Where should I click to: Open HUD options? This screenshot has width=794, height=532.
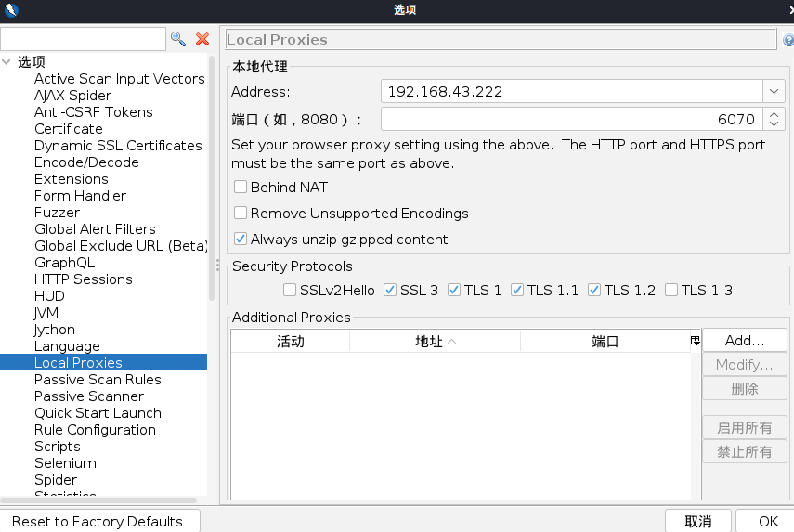coord(49,295)
